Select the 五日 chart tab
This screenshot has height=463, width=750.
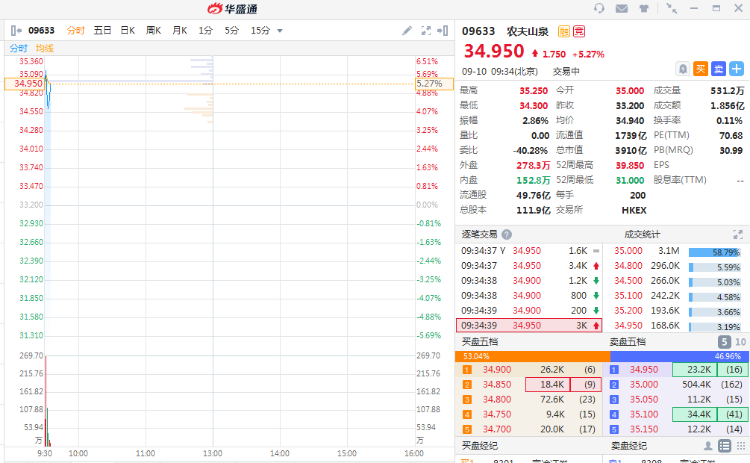pos(102,31)
